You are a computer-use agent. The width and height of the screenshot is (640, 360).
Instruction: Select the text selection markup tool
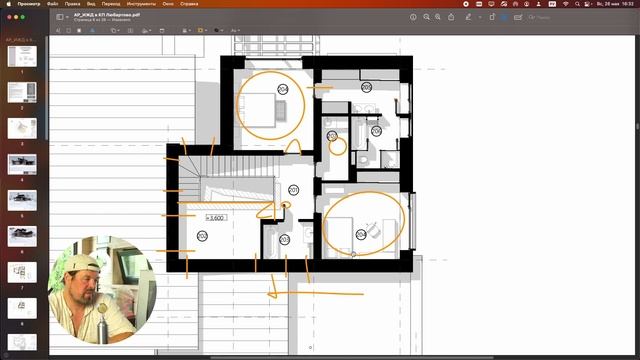point(58,30)
